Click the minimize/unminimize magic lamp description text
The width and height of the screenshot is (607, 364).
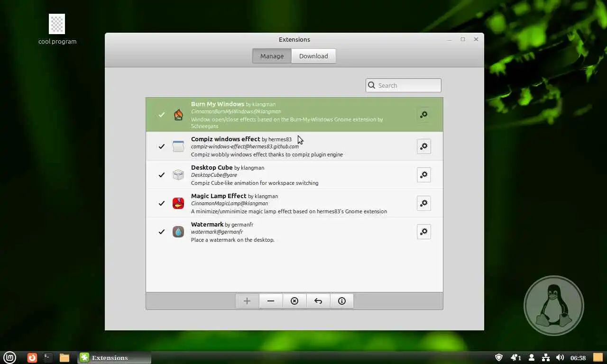pyautogui.click(x=289, y=211)
